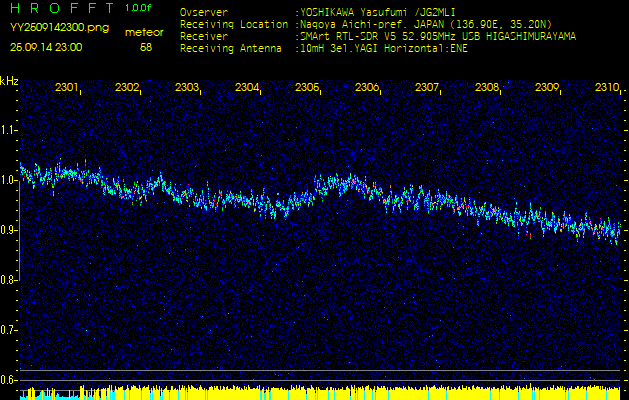Click the 25.09.14 23:00 timestamp

coord(46,47)
